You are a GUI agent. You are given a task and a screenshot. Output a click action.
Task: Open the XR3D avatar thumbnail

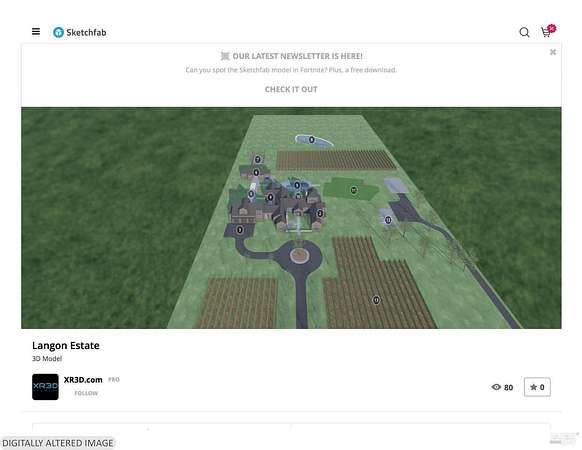(45, 387)
